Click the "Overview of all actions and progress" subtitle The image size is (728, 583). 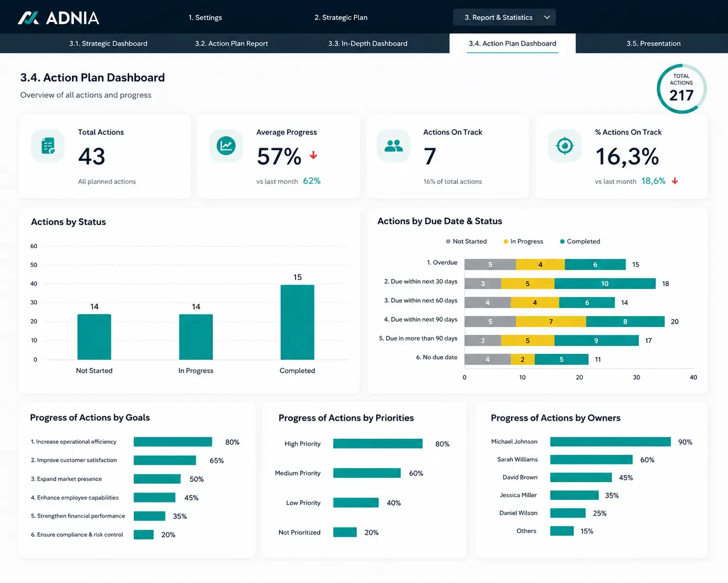tap(86, 95)
